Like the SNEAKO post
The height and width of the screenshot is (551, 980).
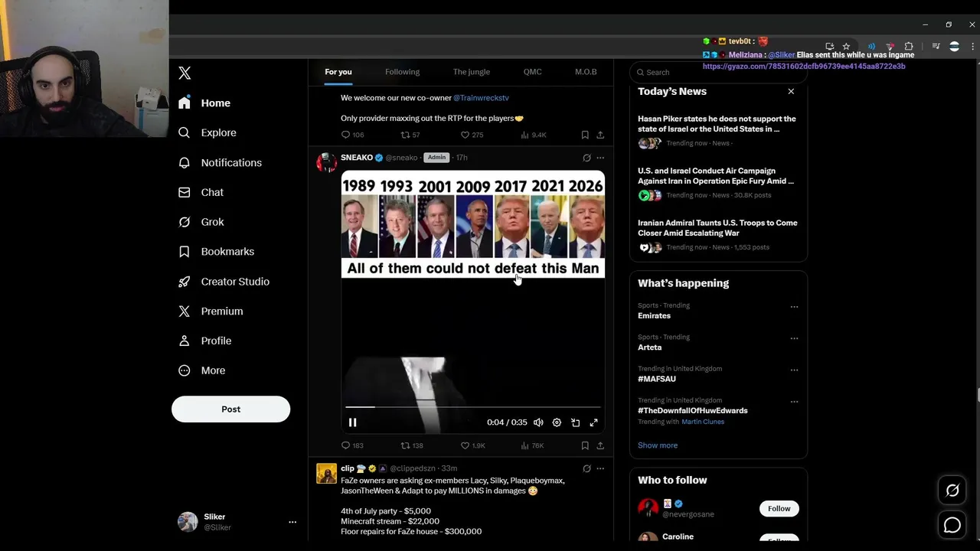472,445
